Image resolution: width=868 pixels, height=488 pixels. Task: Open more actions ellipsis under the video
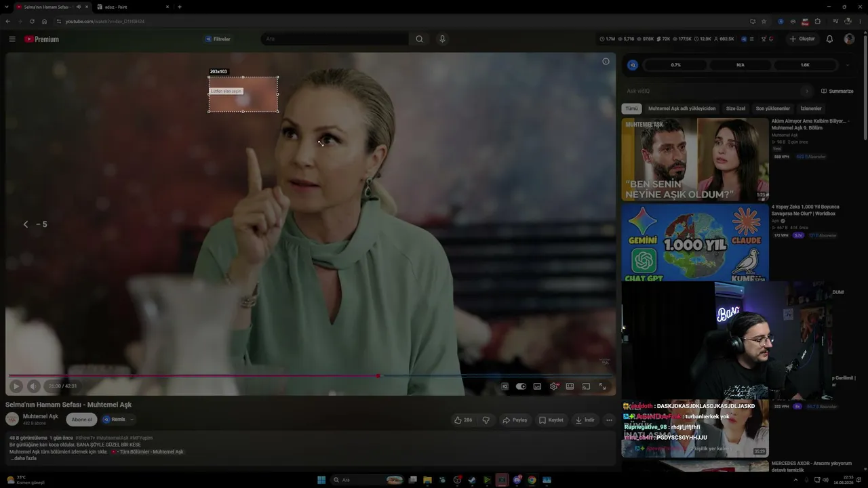[x=609, y=420]
